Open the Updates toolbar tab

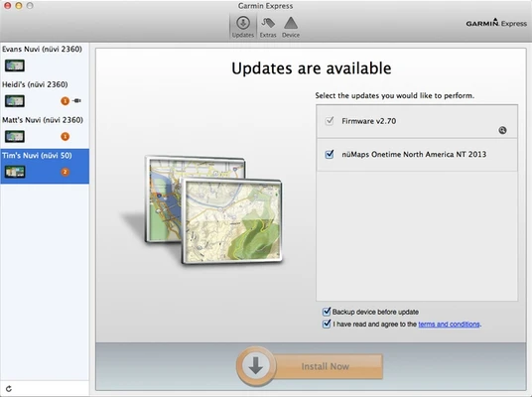243,27
